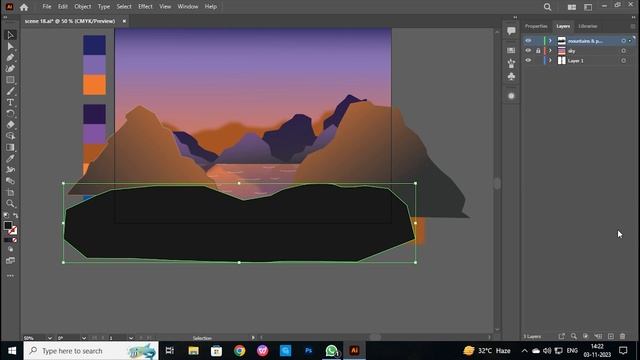
Task: Select the Selection tool arrow
Action: pyautogui.click(x=11, y=35)
